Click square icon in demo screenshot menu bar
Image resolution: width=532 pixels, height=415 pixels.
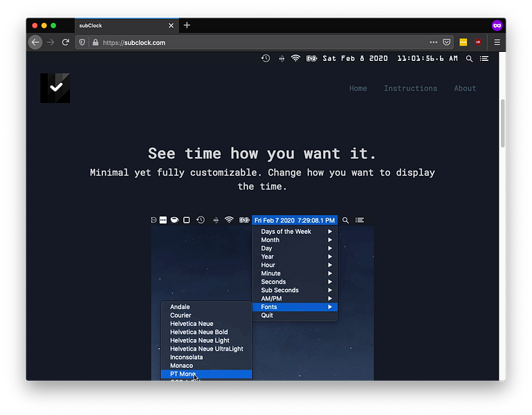click(x=186, y=220)
